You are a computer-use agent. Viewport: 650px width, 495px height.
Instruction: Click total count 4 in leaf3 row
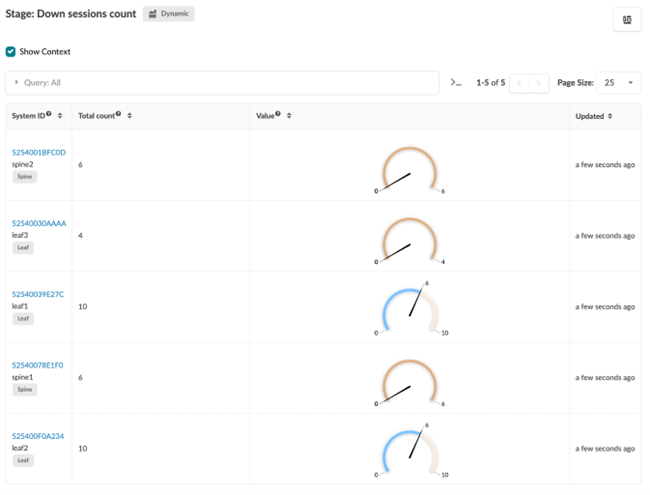pyautogui.click(x=80, y=235)
